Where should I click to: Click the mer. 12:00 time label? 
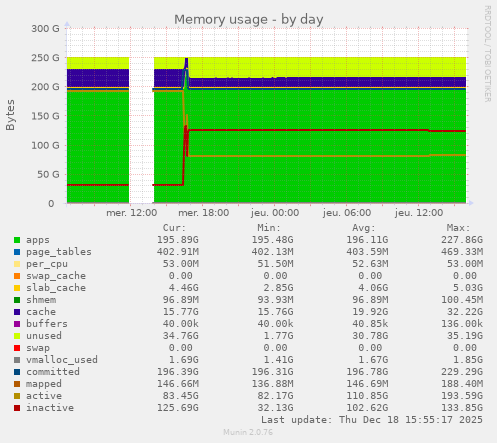[132, 213]
